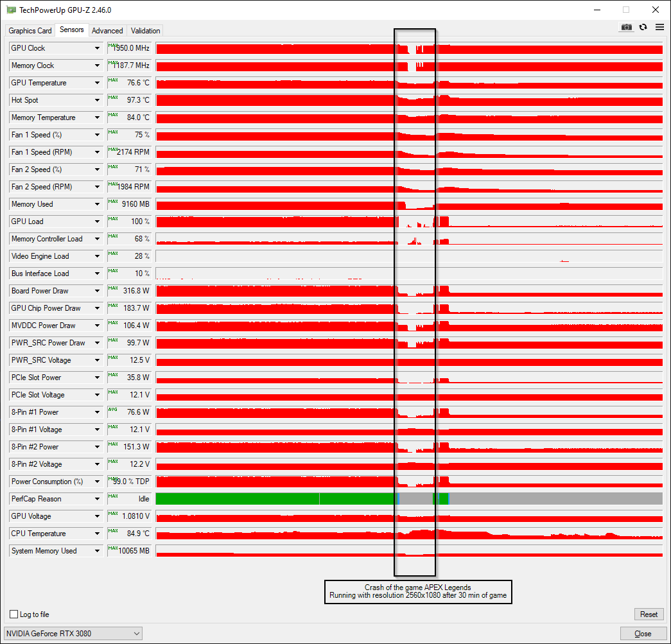This screenshot has height=644, width=671.
Task: Click the System Memory Used value 10065 MB
Action: pyautogui.click(x=129, y=551)
